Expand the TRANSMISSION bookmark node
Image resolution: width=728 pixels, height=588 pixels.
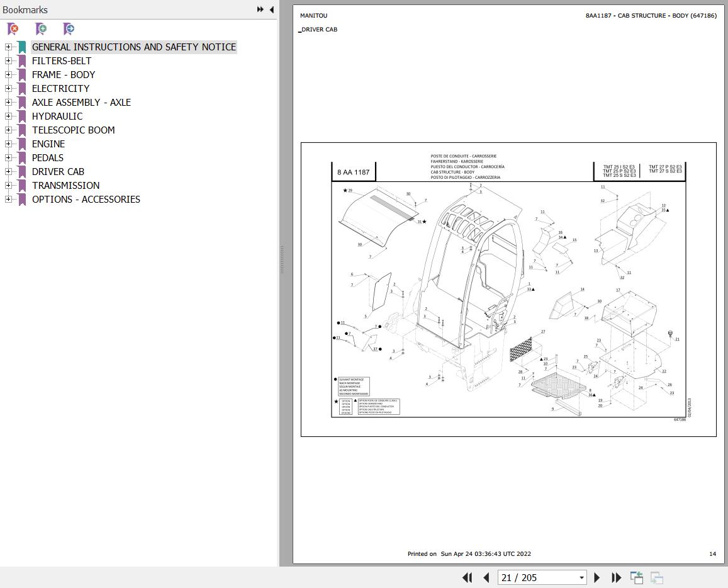pos(8,185)
